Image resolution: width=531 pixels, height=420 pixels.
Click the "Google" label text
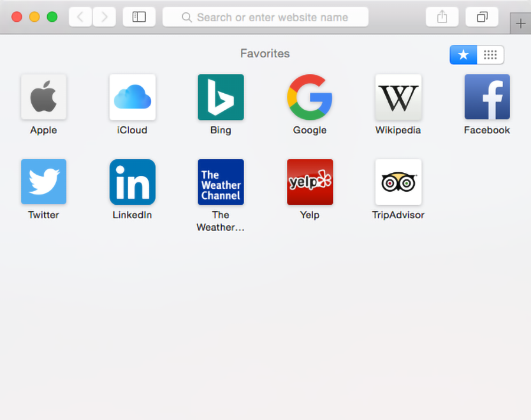click(310, 130)
